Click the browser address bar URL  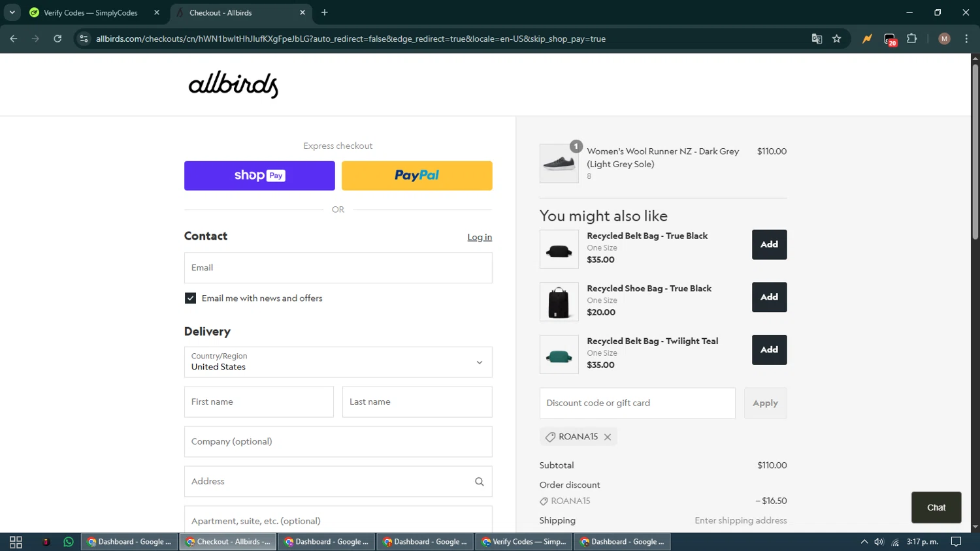351,39
